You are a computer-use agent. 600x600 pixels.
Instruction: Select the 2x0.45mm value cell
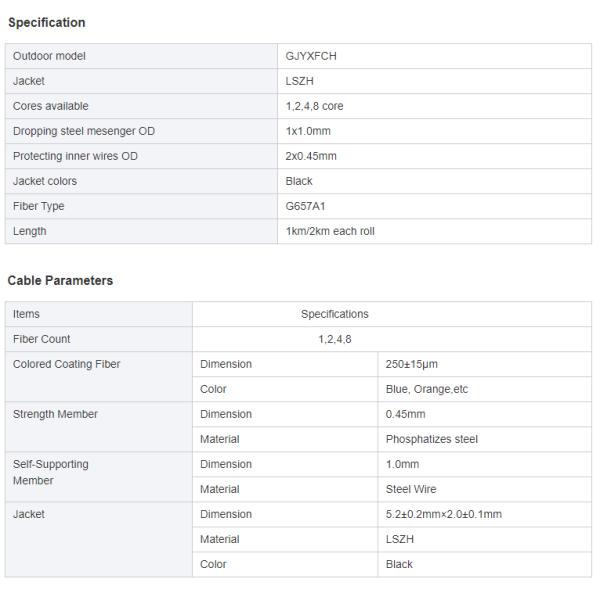[311, 156]
